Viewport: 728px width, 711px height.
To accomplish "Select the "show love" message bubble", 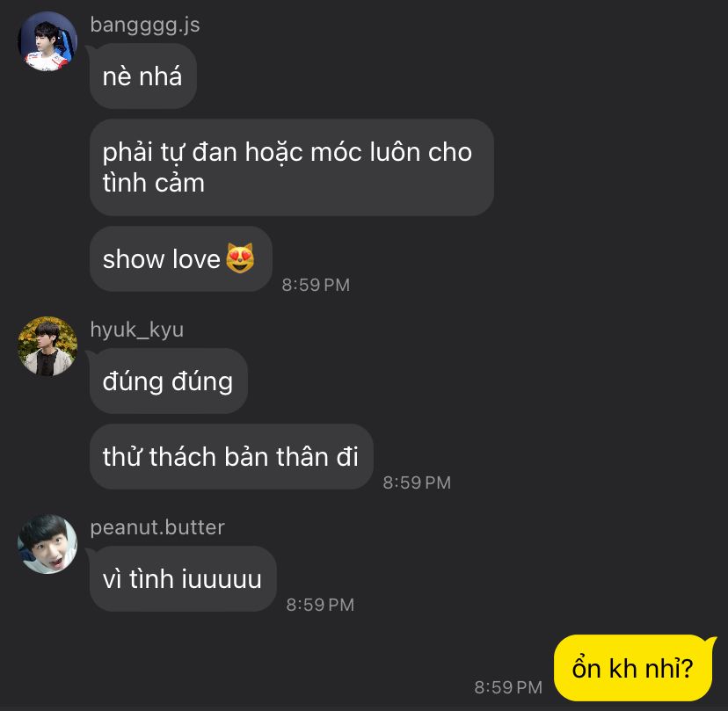I will [x=180, y=259].
